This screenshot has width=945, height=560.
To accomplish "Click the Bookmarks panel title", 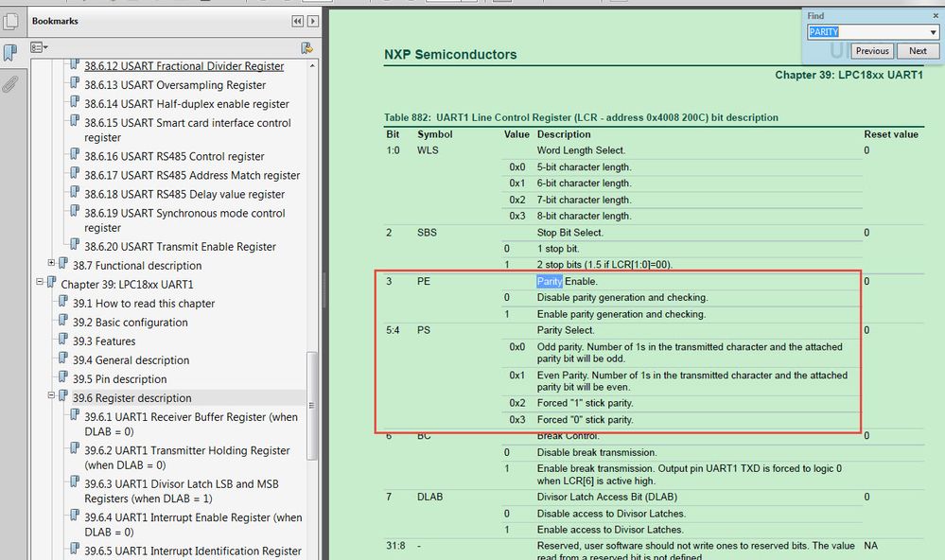I will coord(55,21).
